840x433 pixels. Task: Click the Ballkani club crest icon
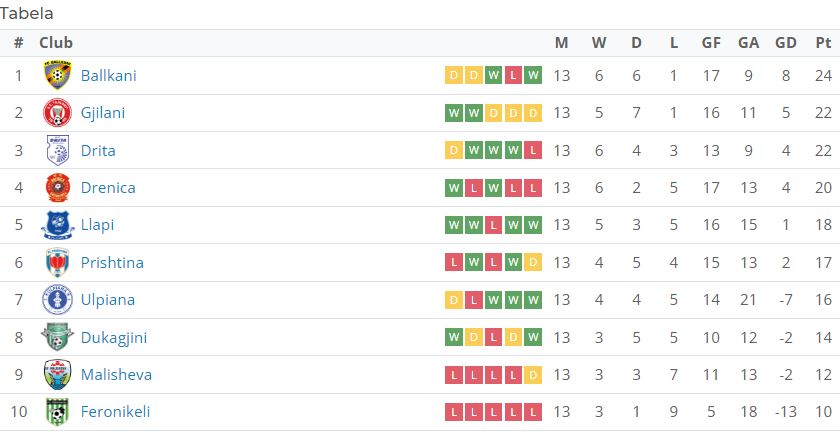[57, 75]
